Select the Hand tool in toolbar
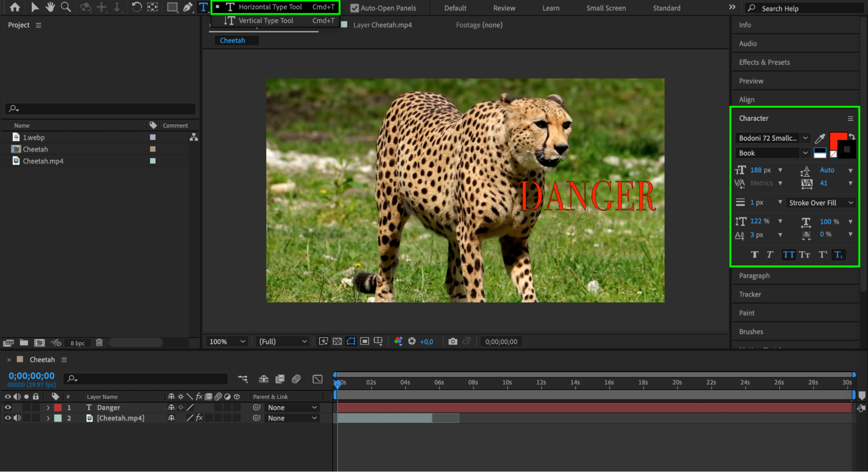Viewport: 868px width, 472px height. click(x=50, y=7)
